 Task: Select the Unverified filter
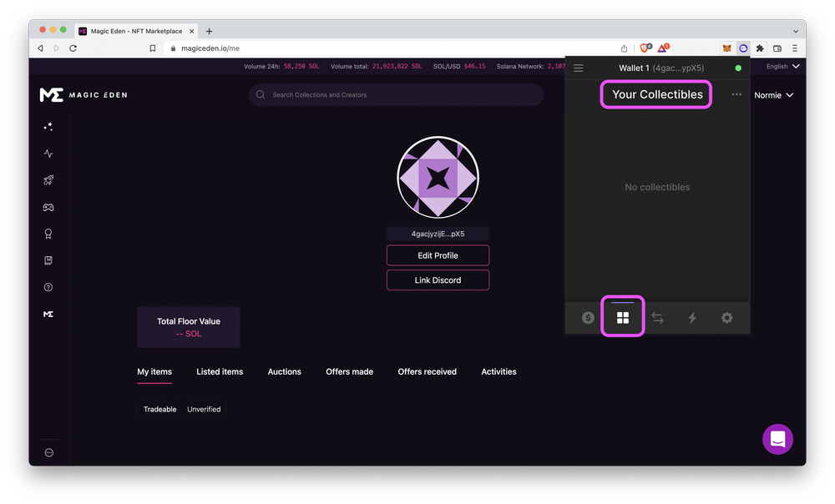pos(204,409)
